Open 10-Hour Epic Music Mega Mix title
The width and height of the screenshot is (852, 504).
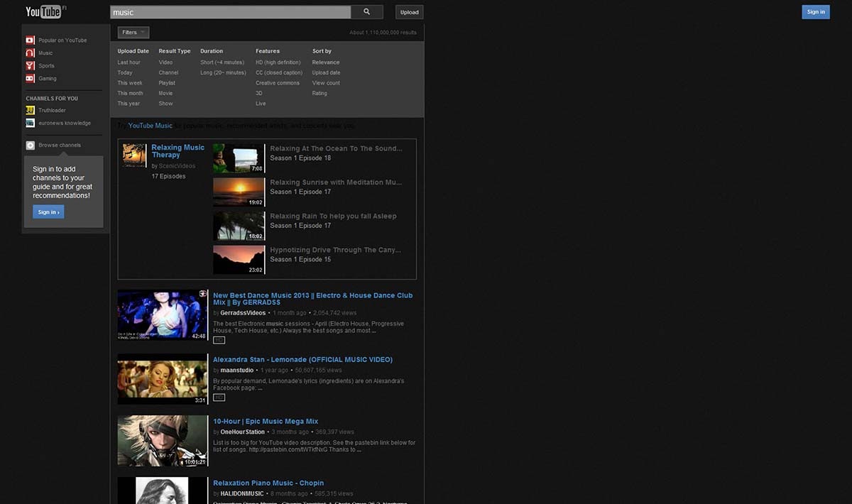pyautogui.click(x=266, y=422)
